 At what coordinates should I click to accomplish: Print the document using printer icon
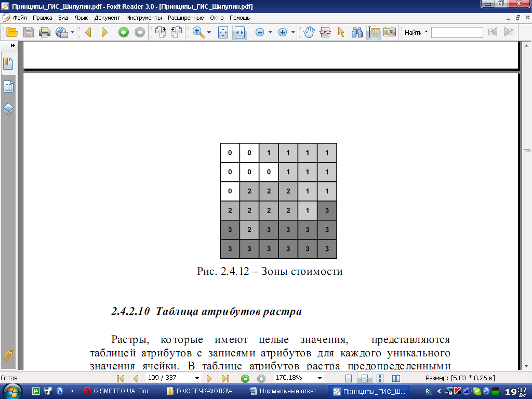pyautogui.click(x=45, y=32)
